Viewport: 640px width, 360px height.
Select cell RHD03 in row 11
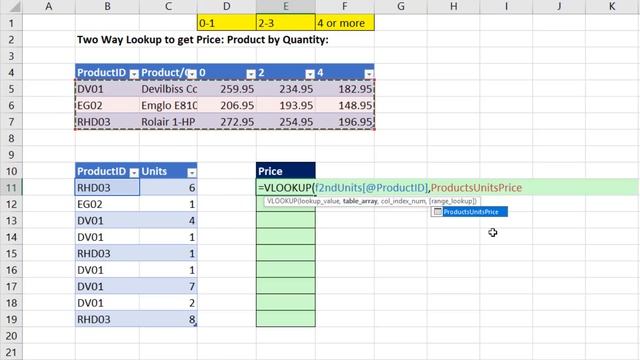(x=107, y=188)
